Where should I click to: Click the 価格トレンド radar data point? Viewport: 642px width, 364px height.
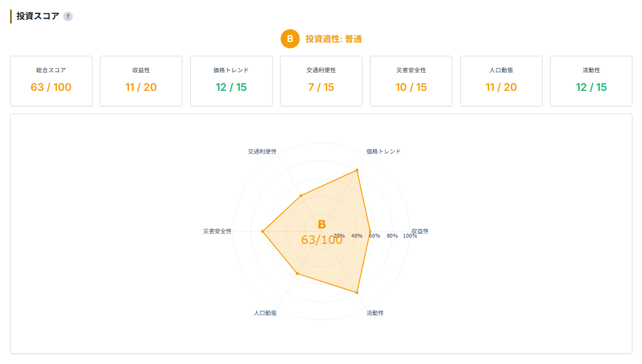point(357,171)
